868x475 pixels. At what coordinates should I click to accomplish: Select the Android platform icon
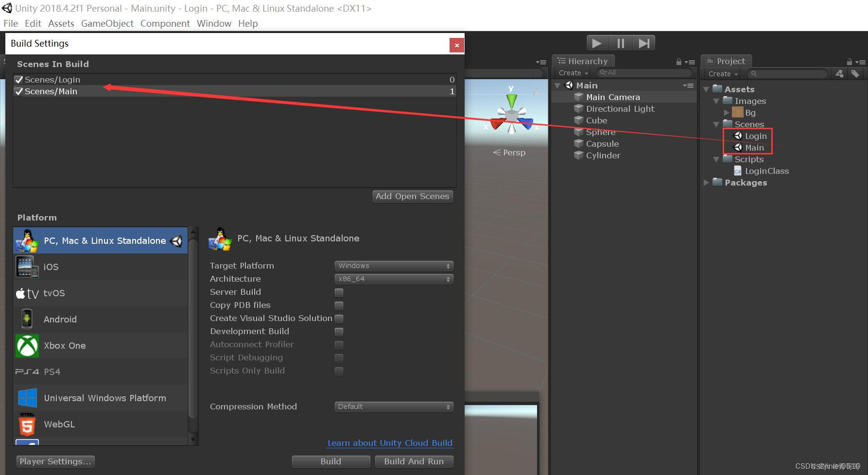click(27, 319)
